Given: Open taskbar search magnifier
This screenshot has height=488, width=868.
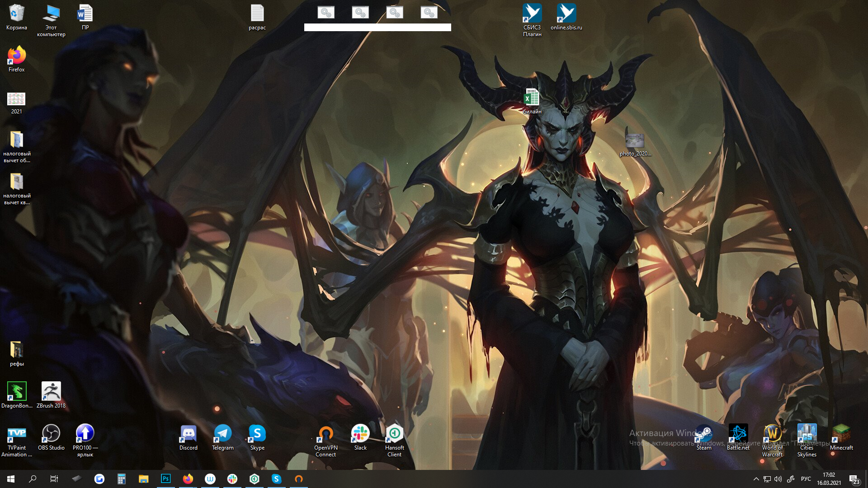Looking at the screenshot, I should (33, 479).
